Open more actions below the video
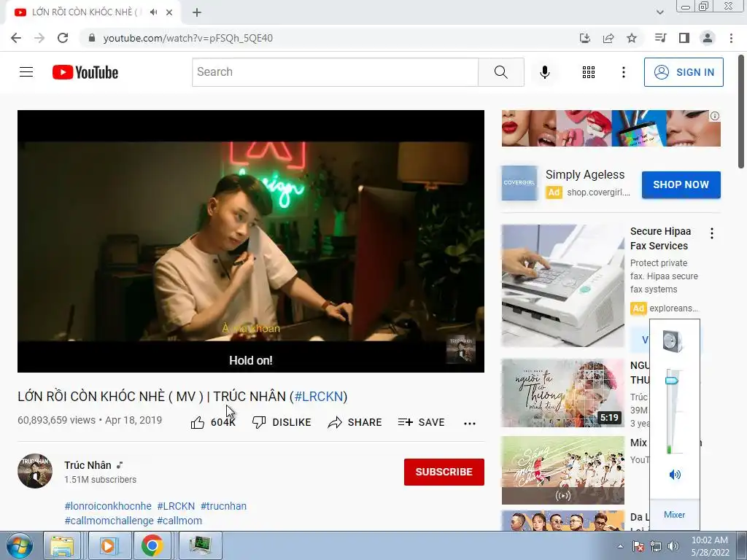747x560 pixels. (470, 424)
